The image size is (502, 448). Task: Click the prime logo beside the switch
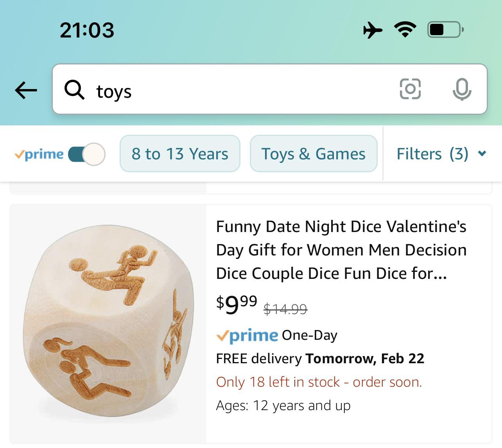point(39,154)
